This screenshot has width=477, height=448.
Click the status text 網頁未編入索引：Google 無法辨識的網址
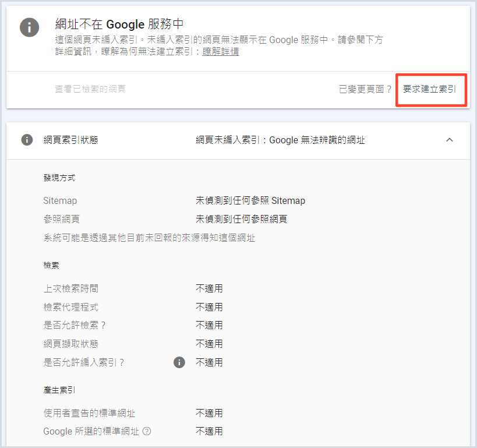click(280, 140)
